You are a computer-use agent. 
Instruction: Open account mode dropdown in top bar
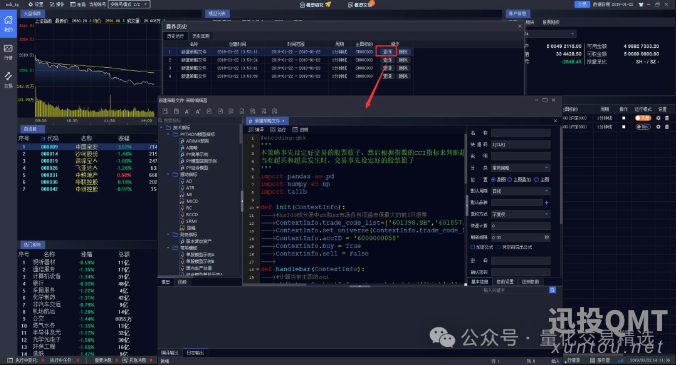[x=128, y=4]
